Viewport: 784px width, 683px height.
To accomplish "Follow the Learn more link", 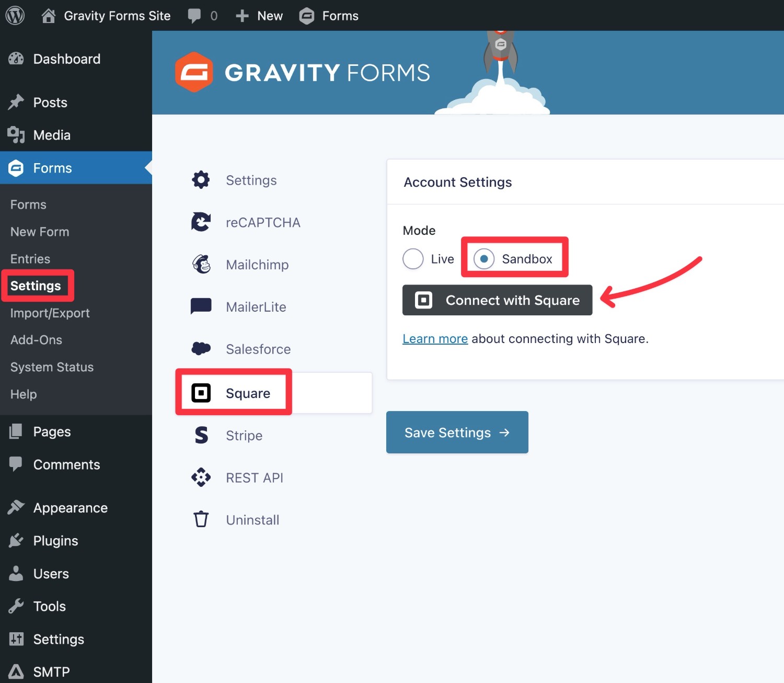I will click(435, 339).
